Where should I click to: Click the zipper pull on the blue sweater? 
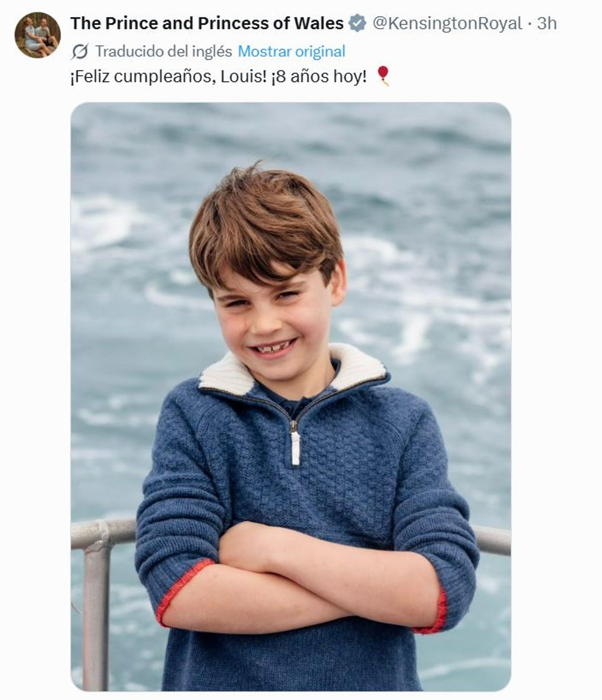pyautogui.click(x=296, y=447)
